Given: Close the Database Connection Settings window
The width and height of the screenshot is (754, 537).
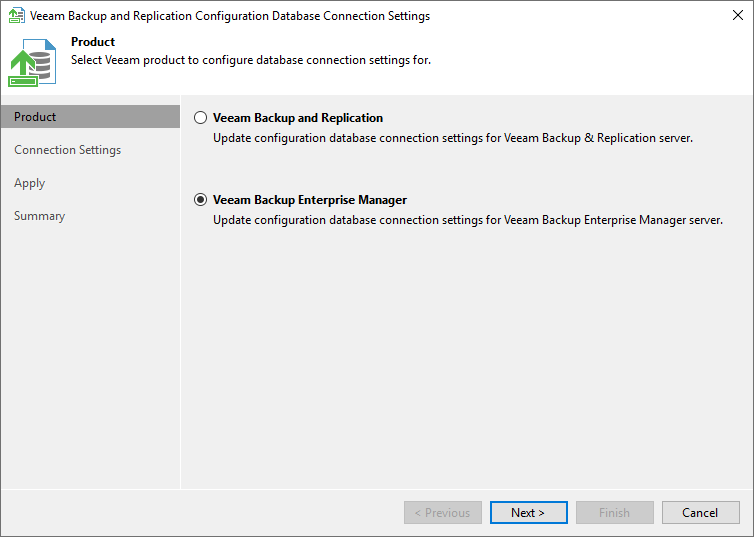Looking at the screenshot, I should (738, 16).
